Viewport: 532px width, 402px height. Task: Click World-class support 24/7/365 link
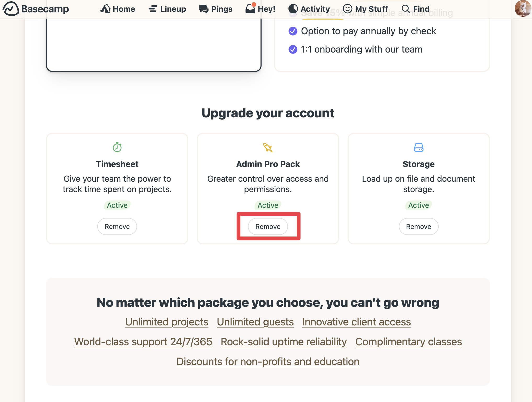(x=143, y=342)
